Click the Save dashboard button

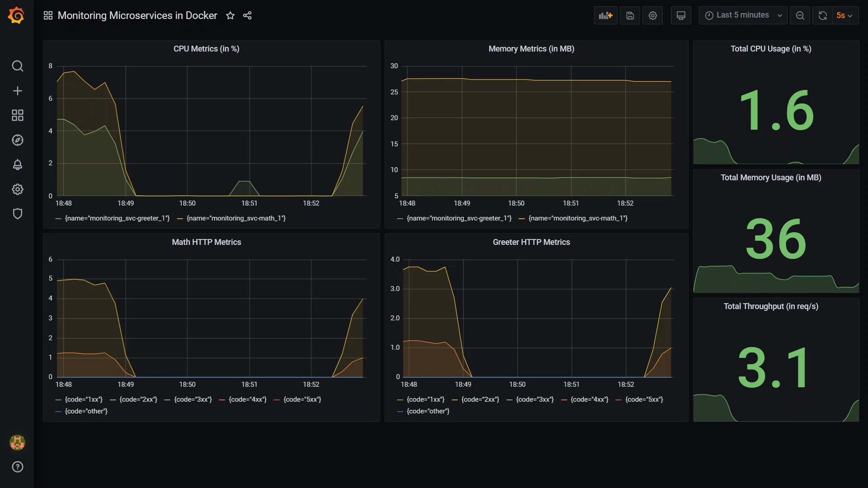[630, 15]
